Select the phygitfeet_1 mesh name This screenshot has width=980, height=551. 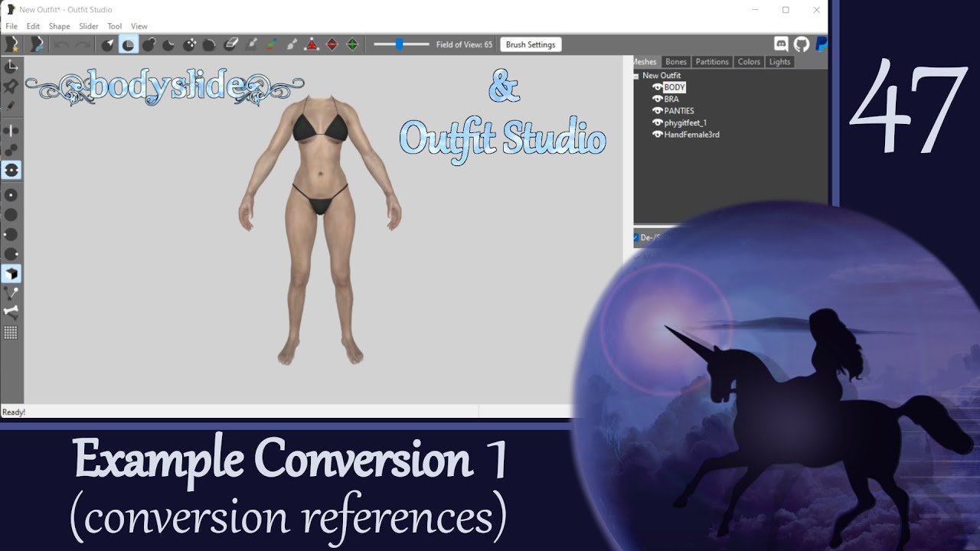(685, 122)
